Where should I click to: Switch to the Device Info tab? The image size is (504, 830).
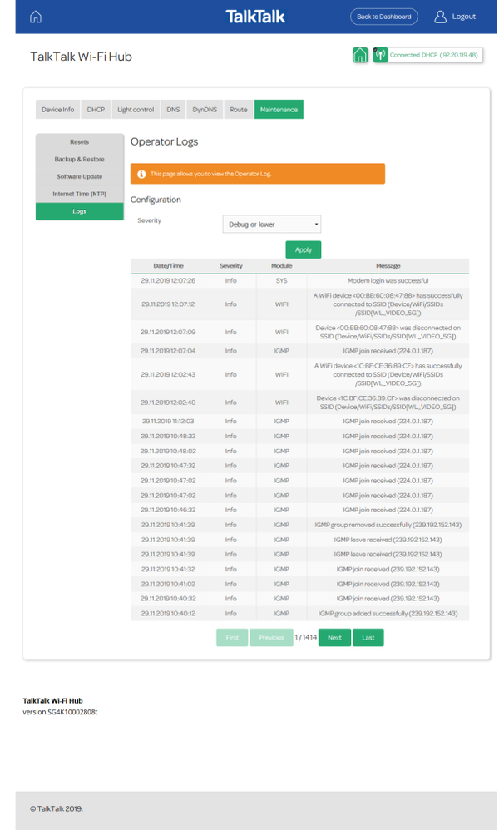(58, 110)
